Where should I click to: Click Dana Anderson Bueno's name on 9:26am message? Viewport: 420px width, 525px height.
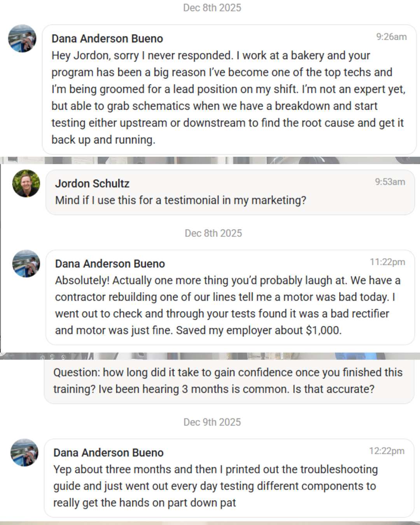[107, 38]
